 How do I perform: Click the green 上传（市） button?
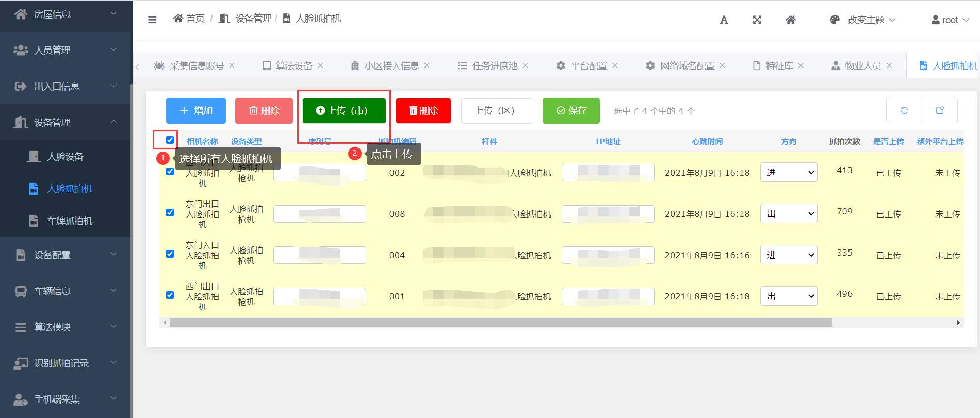(344, 110)
